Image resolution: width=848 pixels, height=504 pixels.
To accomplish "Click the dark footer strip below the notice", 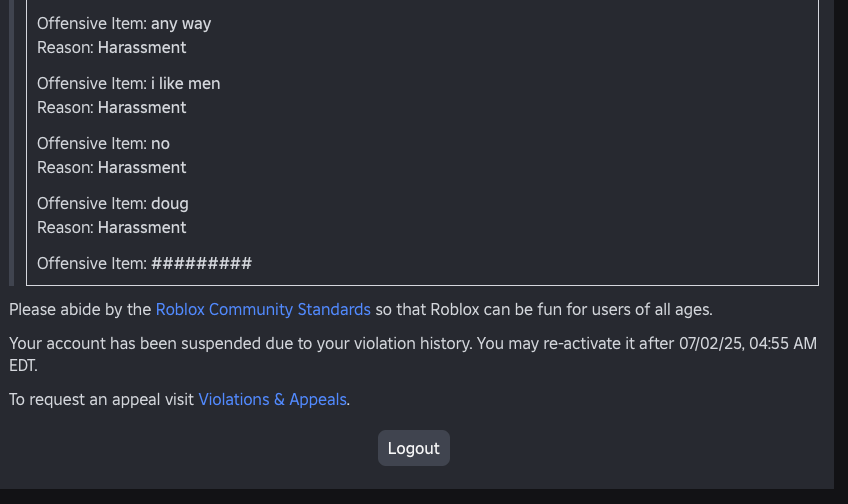I will click(x=424, y=496).
